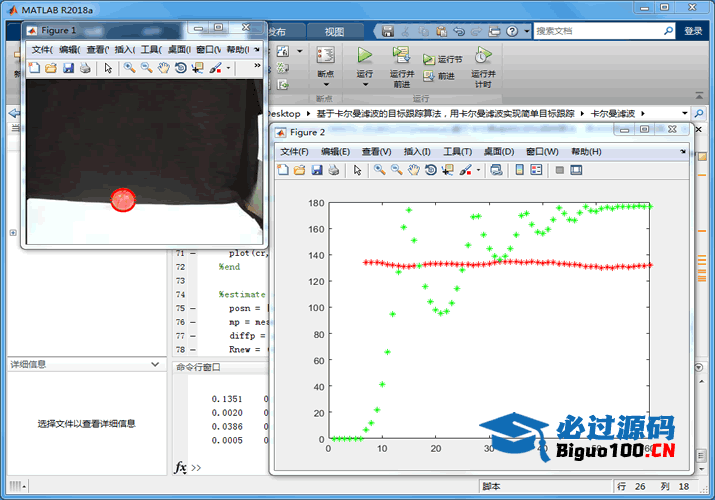Switch to the 视图 ribbon tab
The height and width of the screenshot is (500, 715).
[334, 31]
